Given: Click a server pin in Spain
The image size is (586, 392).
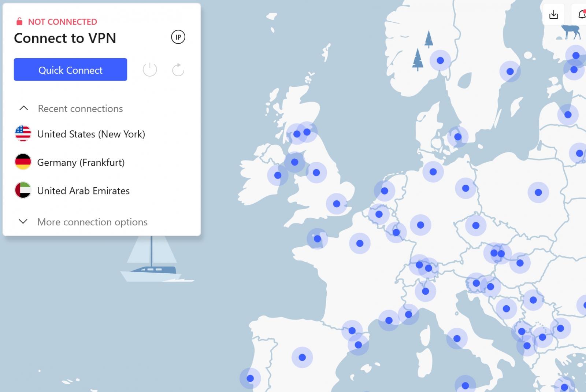Looking at the screenshot, I should pyautogui.click(x=303, y=356).
